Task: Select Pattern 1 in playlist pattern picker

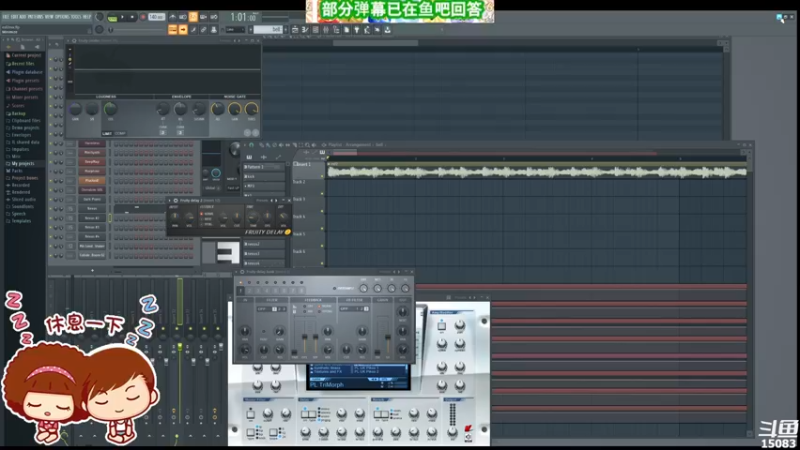Action: (264, 167)
